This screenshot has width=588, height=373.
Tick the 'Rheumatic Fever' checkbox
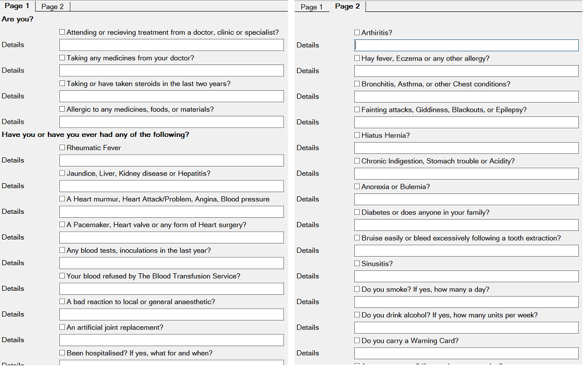[62, 147]
